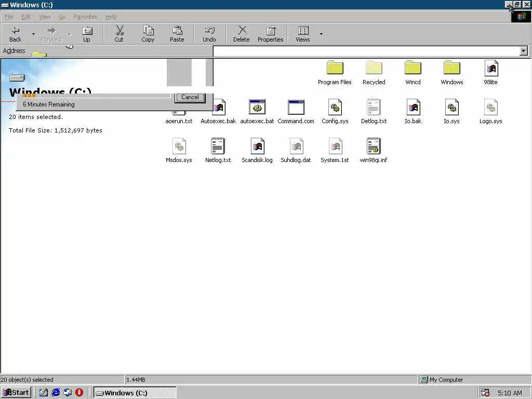Open the Start menu
Viewport: 532px width, 399px height.
tap(16, 393)
